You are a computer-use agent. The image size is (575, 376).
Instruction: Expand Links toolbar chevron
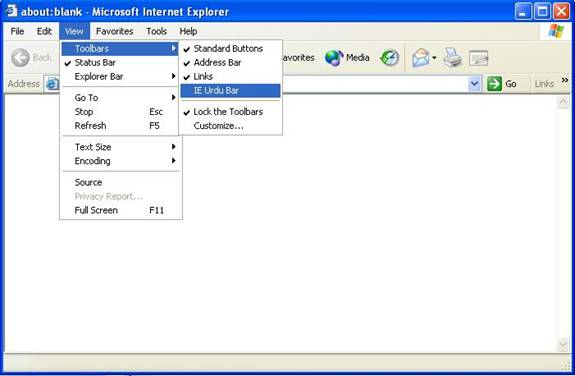click(565, 80)
